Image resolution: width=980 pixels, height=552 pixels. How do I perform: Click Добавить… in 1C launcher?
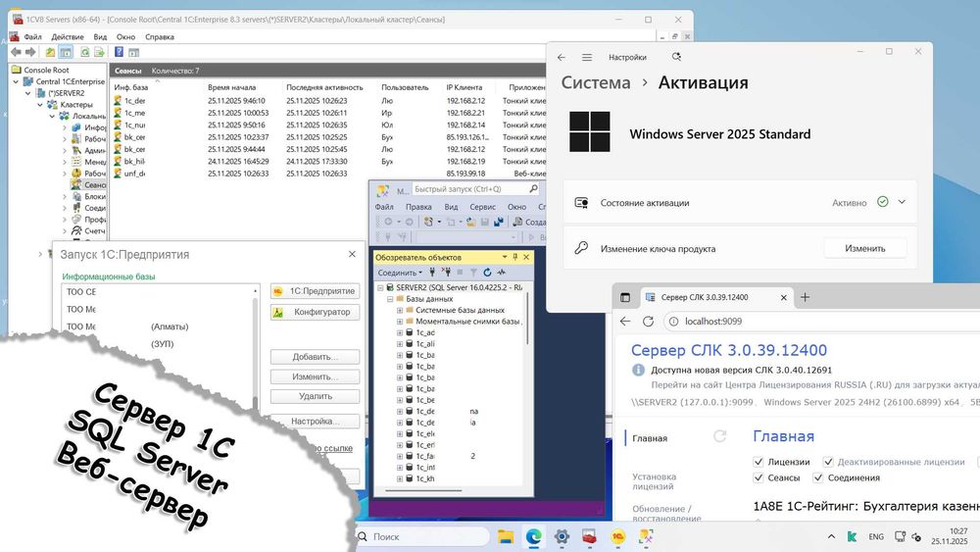coord(315,357)
